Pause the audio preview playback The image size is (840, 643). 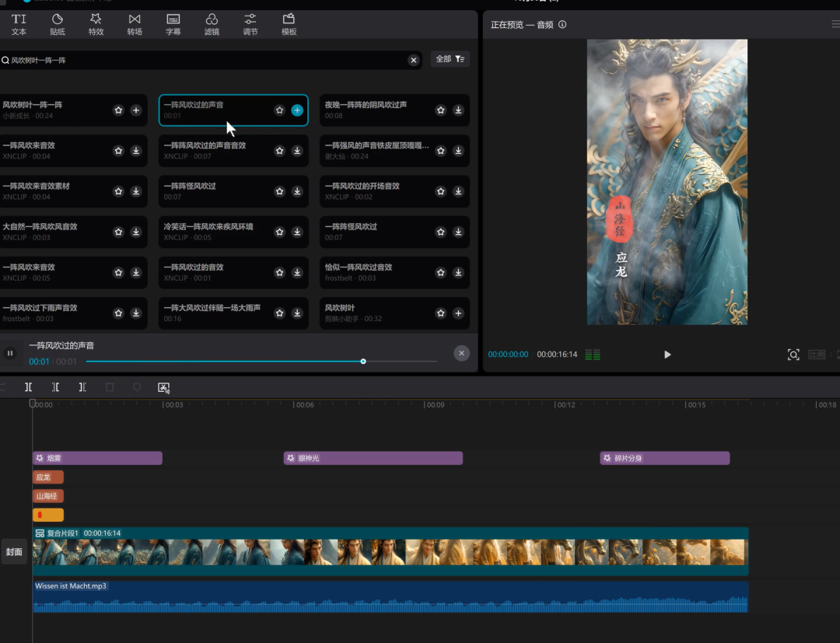point(10,353)
